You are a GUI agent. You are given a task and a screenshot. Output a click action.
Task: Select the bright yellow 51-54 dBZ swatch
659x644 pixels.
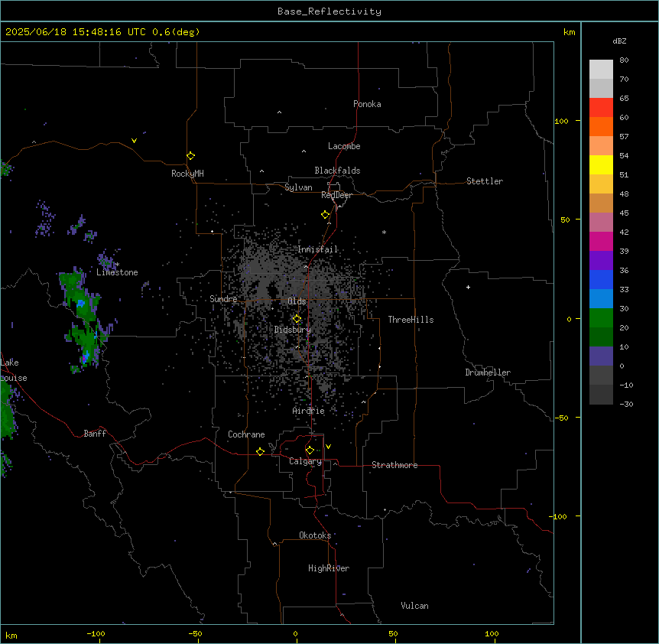click(601, 164)
